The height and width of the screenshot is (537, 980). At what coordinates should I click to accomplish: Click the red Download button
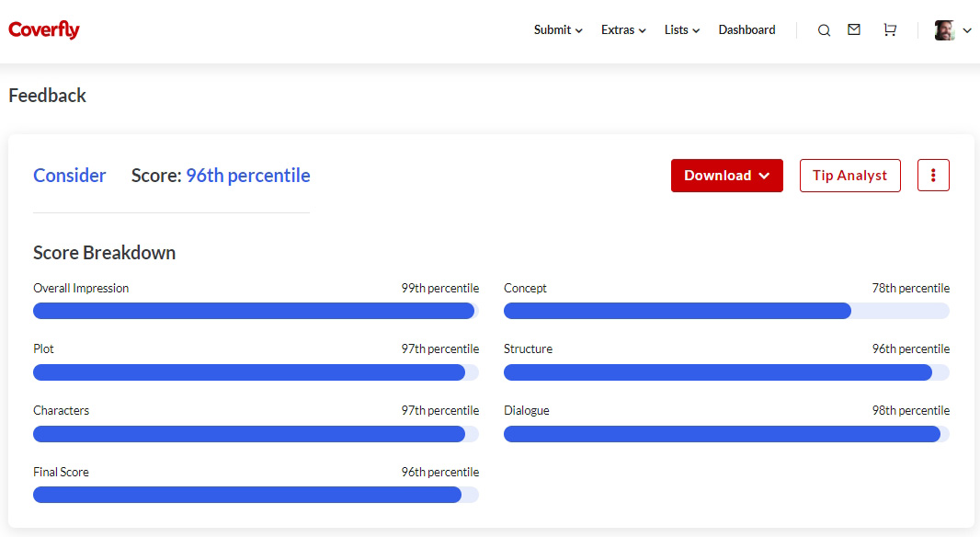pos(726,176)
